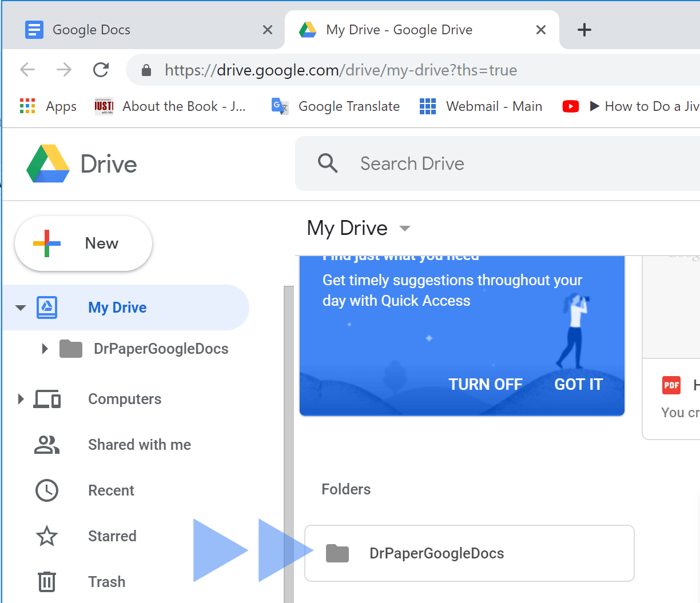The width and height of the screenshot is (700, 603).
Task: Expand the DrPaperGoogleDocs folder in the sidebar
Action: coord(45,349)
